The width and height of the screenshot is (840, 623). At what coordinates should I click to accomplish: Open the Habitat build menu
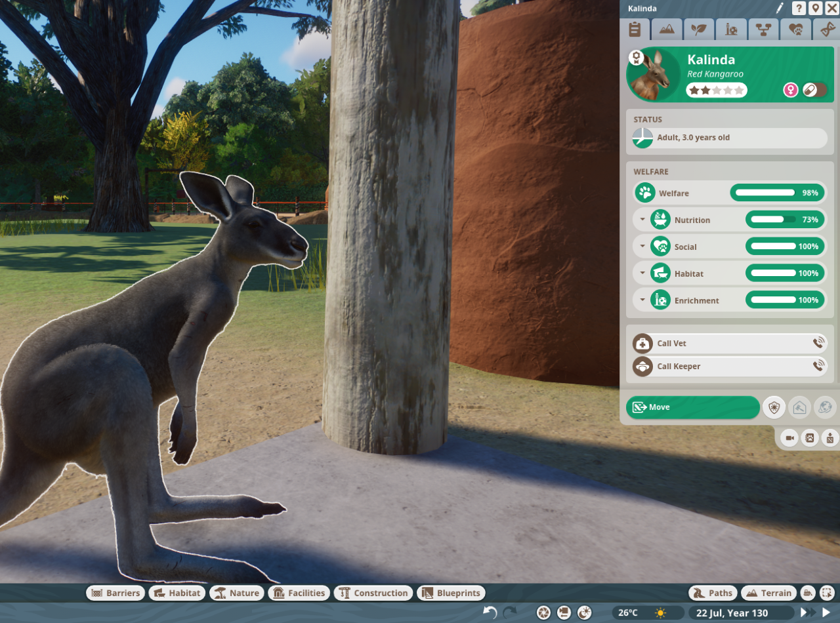pyautogui.click(x=177, y=593)
